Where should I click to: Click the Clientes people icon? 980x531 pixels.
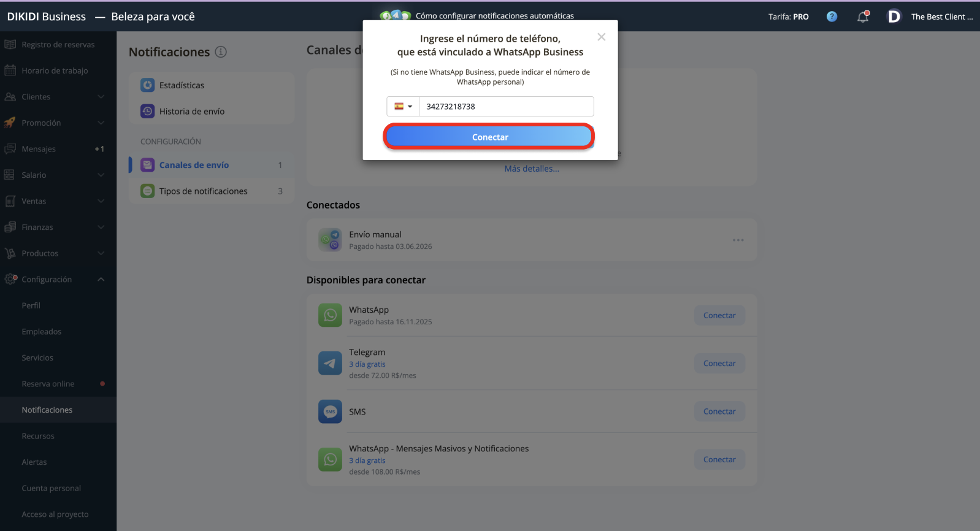(10, 97)
